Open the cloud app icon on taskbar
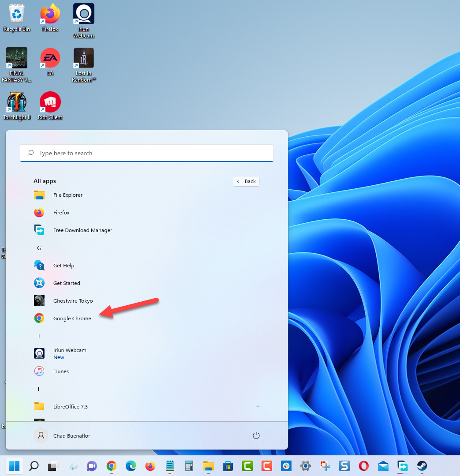 (72, 466)
